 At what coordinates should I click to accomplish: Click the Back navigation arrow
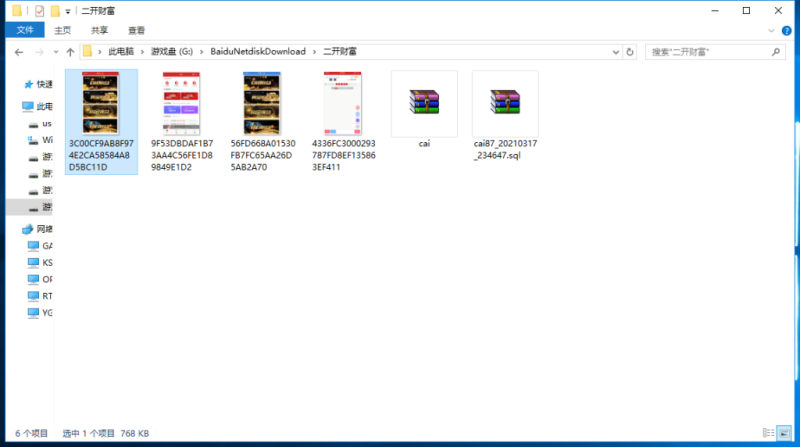pyautogui.click(x=19, y=51)
